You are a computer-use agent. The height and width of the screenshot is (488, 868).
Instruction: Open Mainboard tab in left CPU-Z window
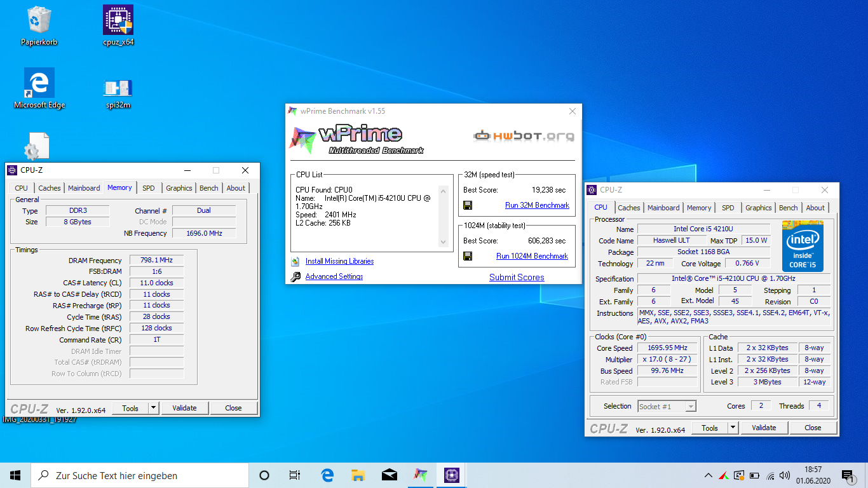pyautogui.click(x=84, y=188)
